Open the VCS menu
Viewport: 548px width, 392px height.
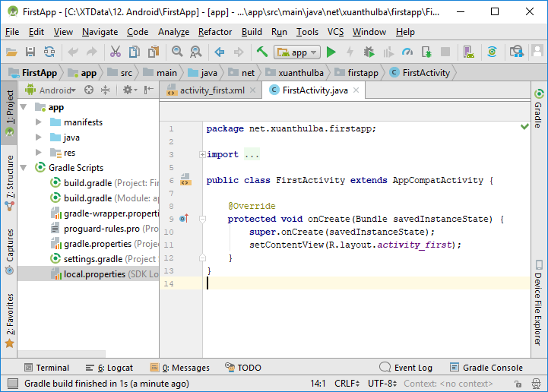335,32
